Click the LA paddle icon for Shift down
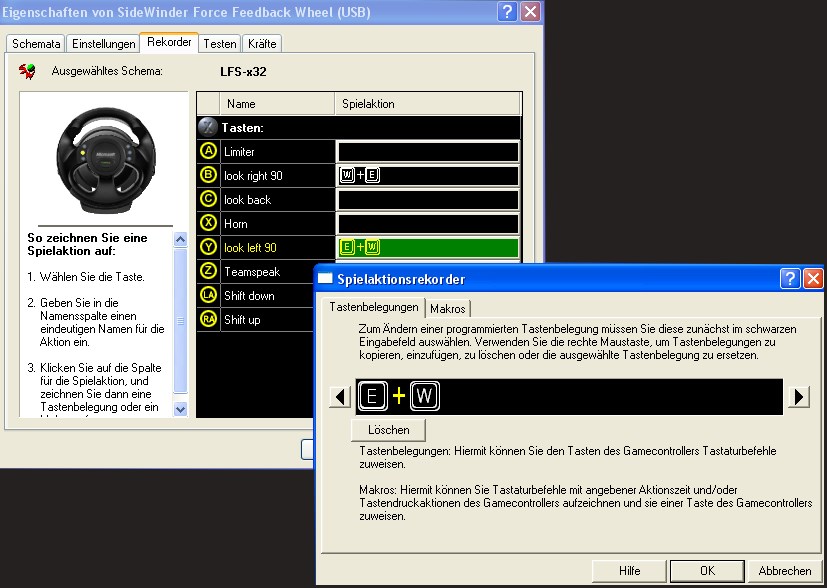This screenshot has height=588, width=827. 209,295
